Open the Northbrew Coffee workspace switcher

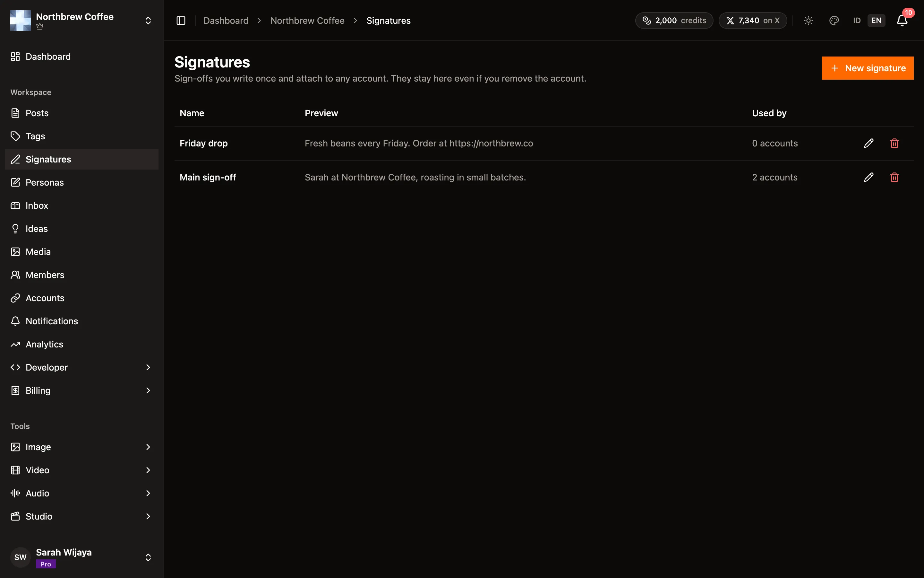[82, 21]
